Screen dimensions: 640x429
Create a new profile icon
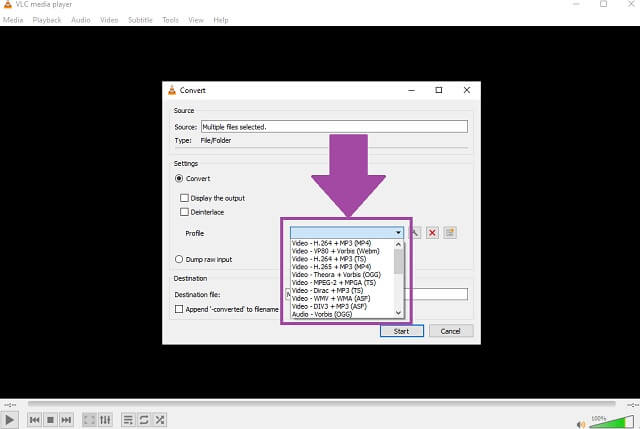[450, 233]
